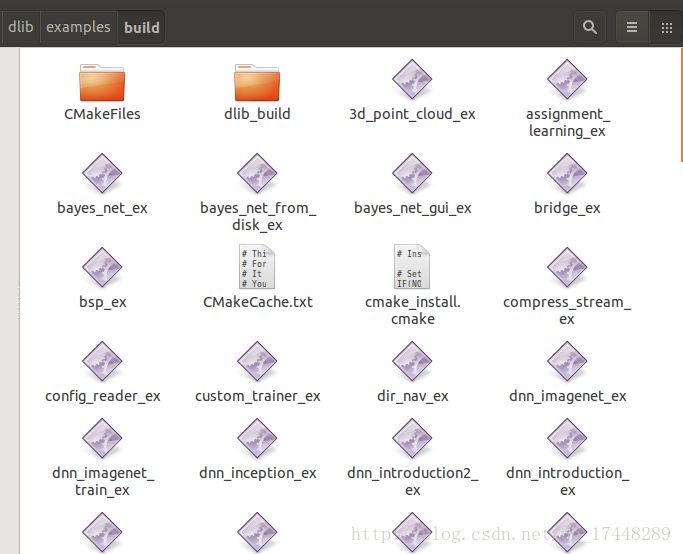Click the search magnifier icon

[x=590, y=28]
